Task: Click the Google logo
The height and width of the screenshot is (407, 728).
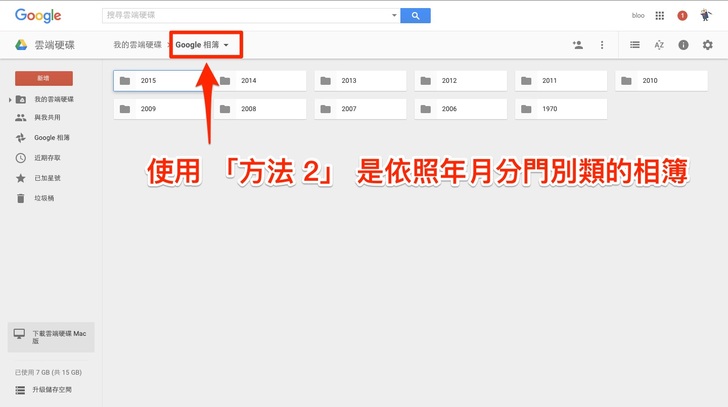Action: pos(38,16)
